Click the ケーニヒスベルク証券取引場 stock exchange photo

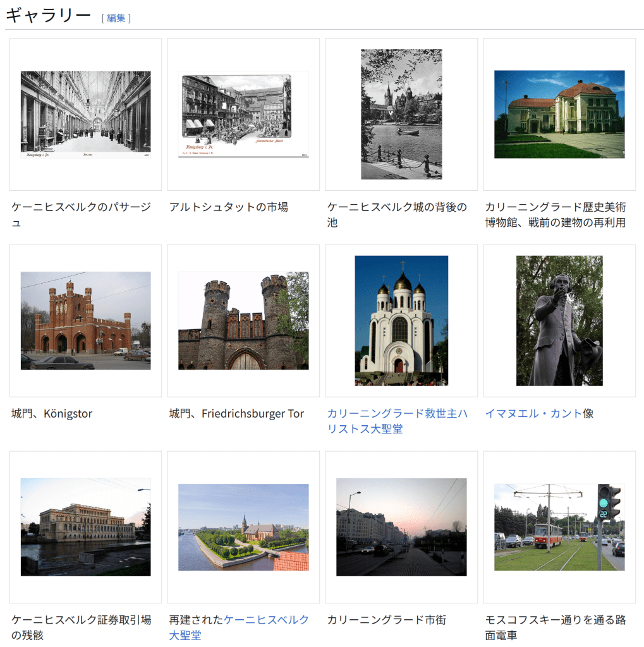(85, 526)
